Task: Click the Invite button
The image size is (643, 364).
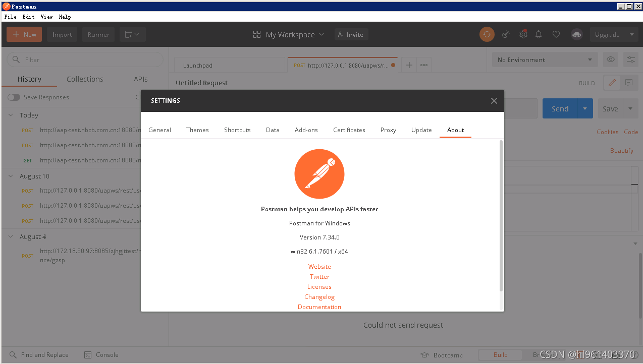Action: (x=351, y=34)
